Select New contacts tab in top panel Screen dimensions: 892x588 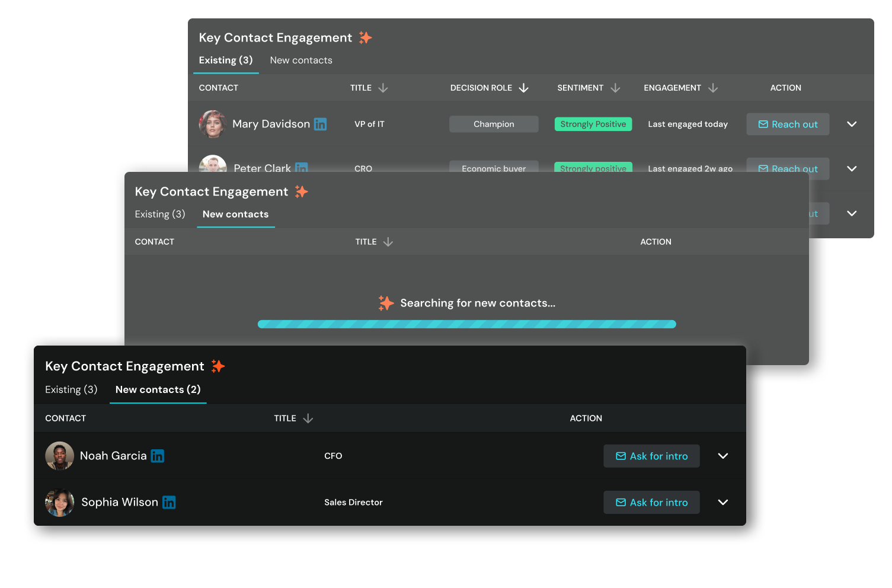301,60
